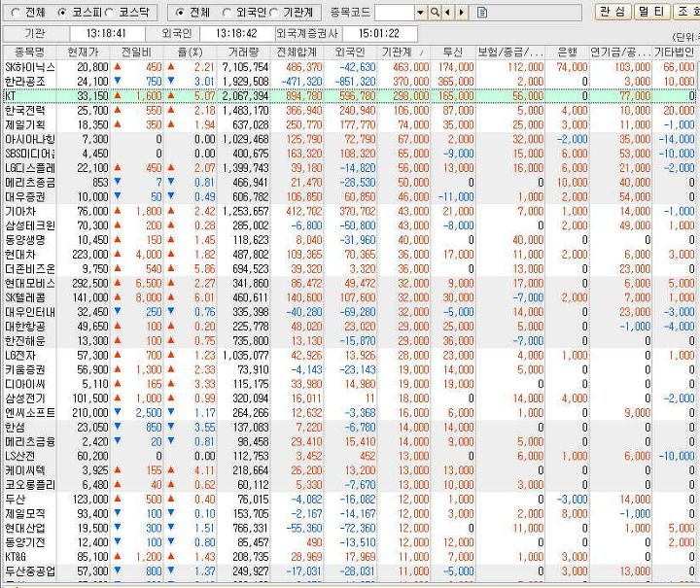The height and width of the screenshot is (588, 700).
Task: Select the 한국전력 stock row
Action: [x=350, y=110]
